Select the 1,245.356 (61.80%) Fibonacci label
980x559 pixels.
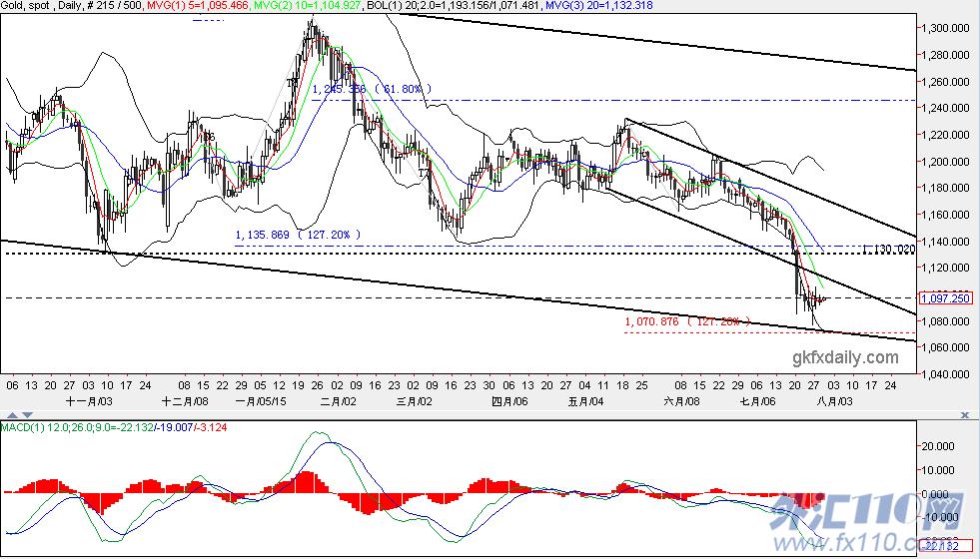click(372, 89)
